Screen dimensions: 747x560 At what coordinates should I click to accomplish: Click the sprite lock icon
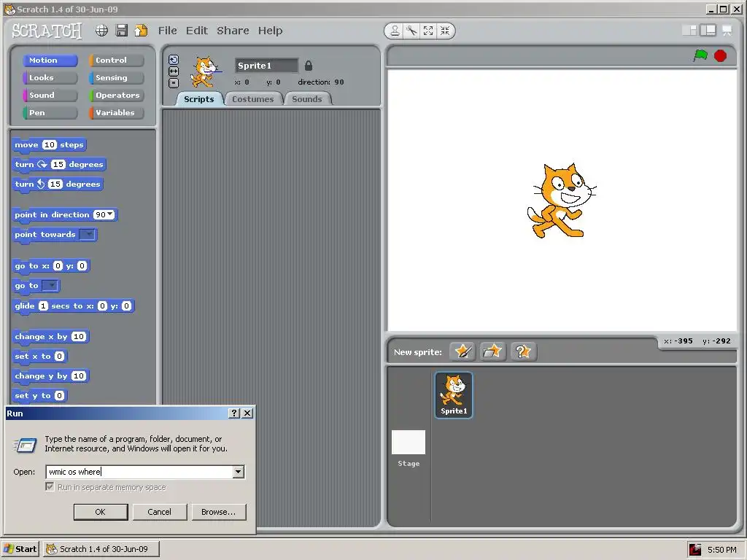point(309,66)
